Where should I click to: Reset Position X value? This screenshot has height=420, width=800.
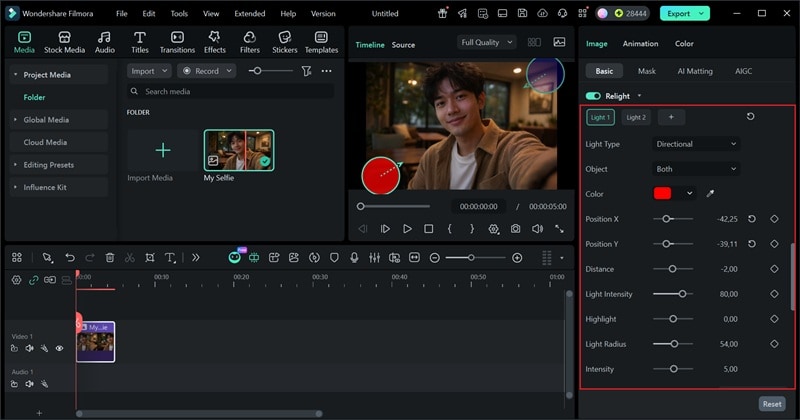pyautogui.click(x=751, y=219)
